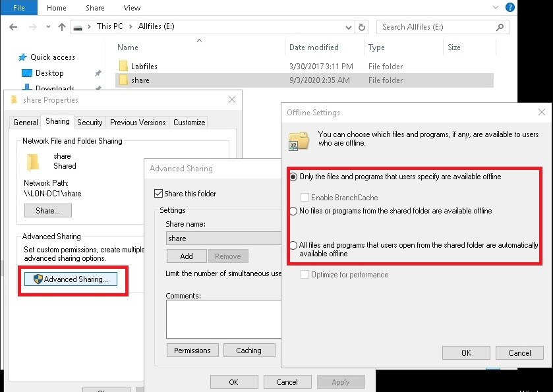Open recent locations dropdown arrow
Screen dimensions: 553x392
[47, 27]
